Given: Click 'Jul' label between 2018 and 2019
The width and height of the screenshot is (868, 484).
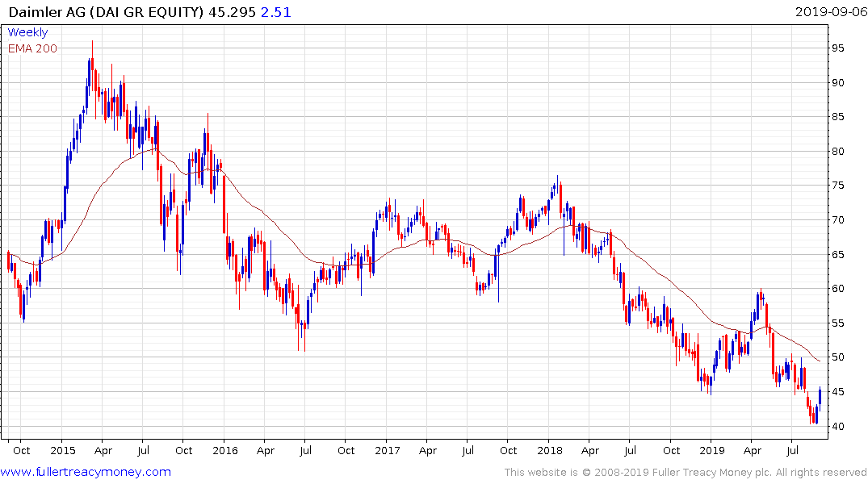Looking at the screenshot, I should click(x=630, y=450).
